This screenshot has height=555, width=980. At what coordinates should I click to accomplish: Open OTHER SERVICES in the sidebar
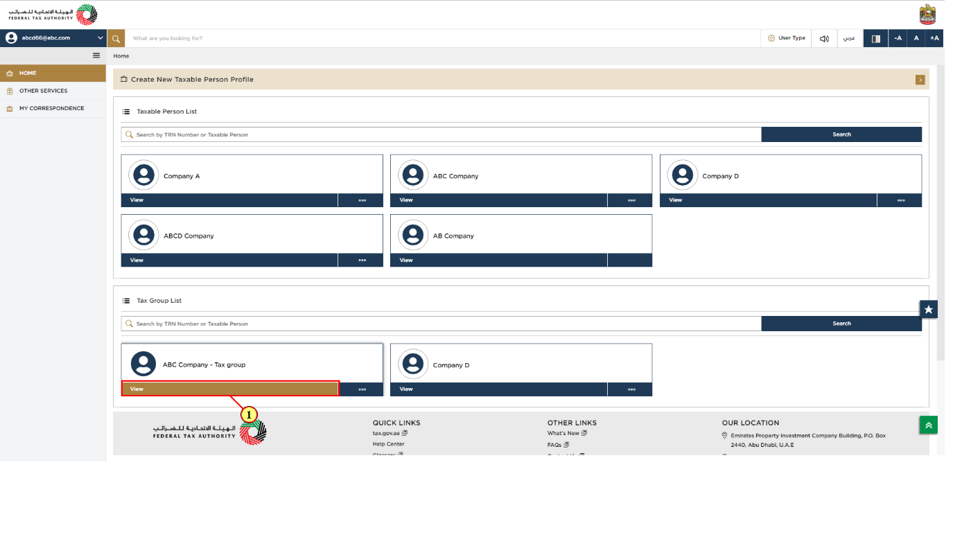point(53,91)
